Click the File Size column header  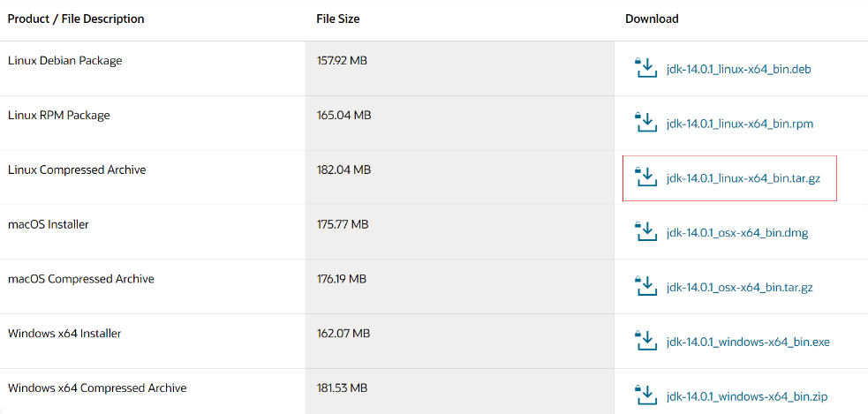point(338,19)
